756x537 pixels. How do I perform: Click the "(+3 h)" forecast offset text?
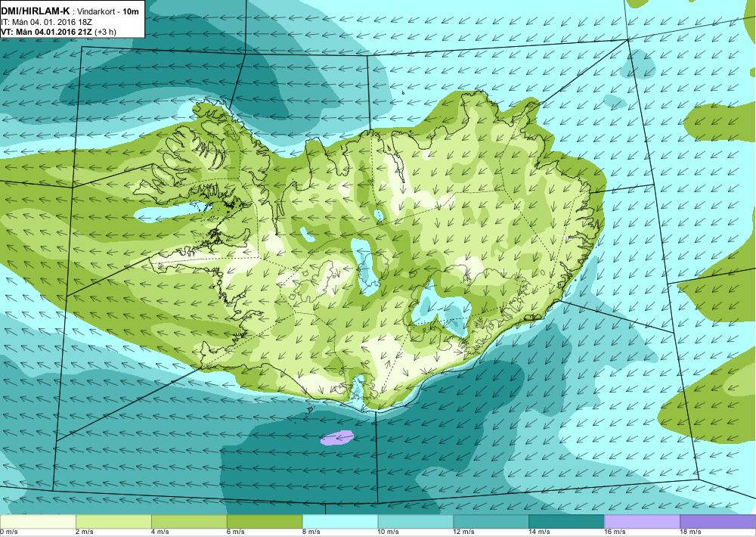pos(105,32)
